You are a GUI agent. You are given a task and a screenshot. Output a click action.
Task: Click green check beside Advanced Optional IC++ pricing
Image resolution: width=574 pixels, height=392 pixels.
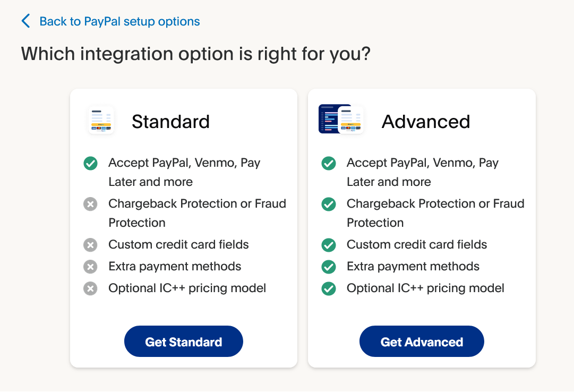click(x=329, y=288)
